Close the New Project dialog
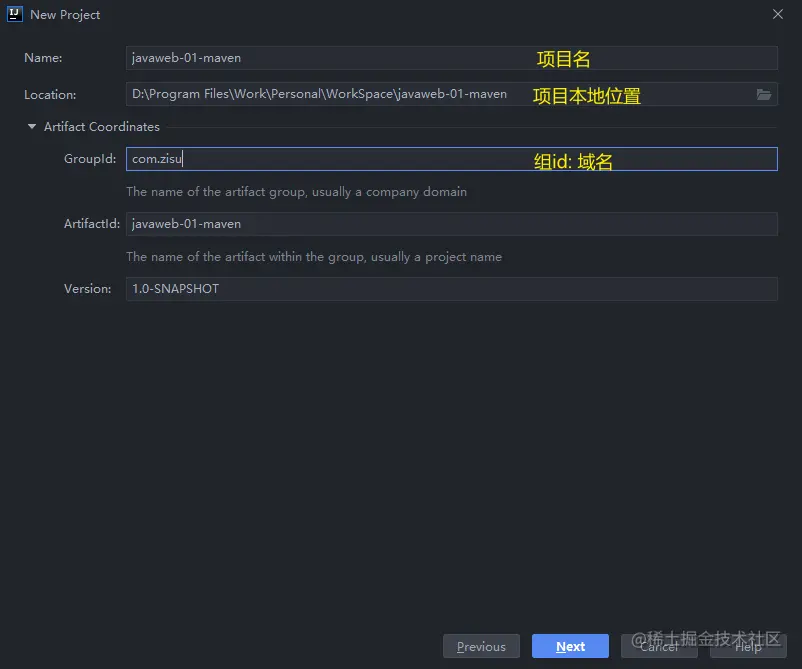 click(777, 14)
